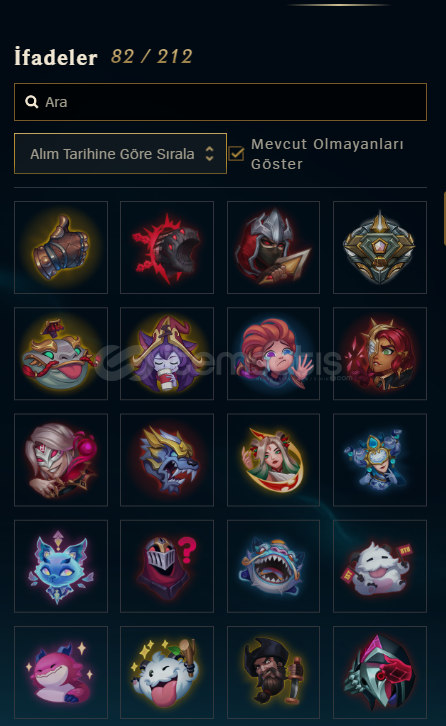This screenshot has width=446, height=726.
Task: Select the crying red-haired girl emote
Action: coord(273,353)
